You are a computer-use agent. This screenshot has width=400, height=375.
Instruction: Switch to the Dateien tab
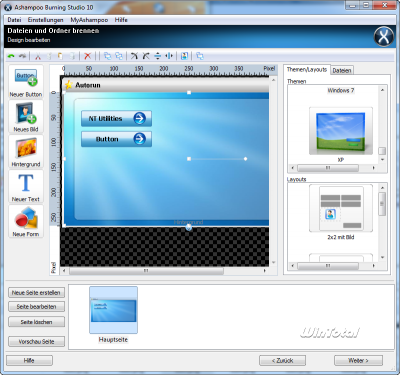coord(342,70)
